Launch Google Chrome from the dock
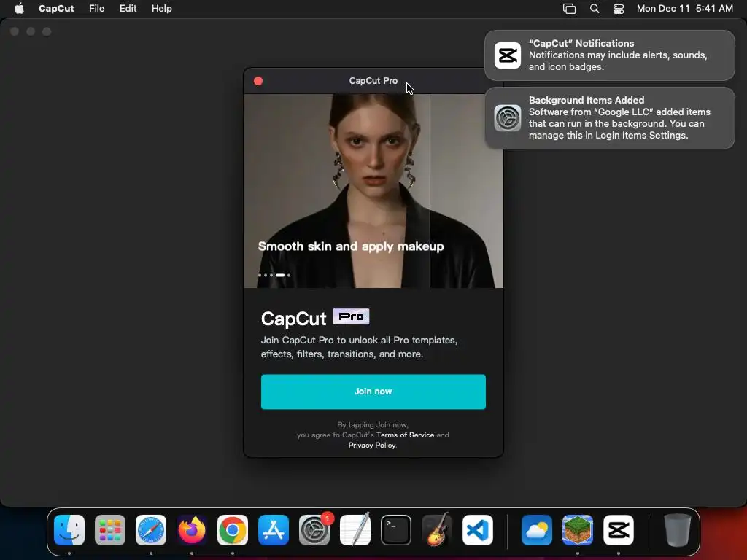The width and height of the screenshot is (747, 560). (x=233, y=529)
